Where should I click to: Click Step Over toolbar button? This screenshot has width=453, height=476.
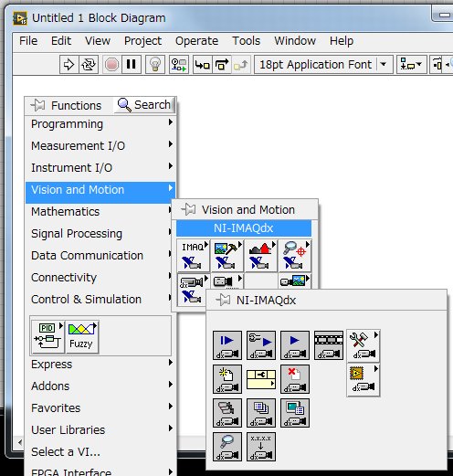pyautogui.click(x=222, y=64)
